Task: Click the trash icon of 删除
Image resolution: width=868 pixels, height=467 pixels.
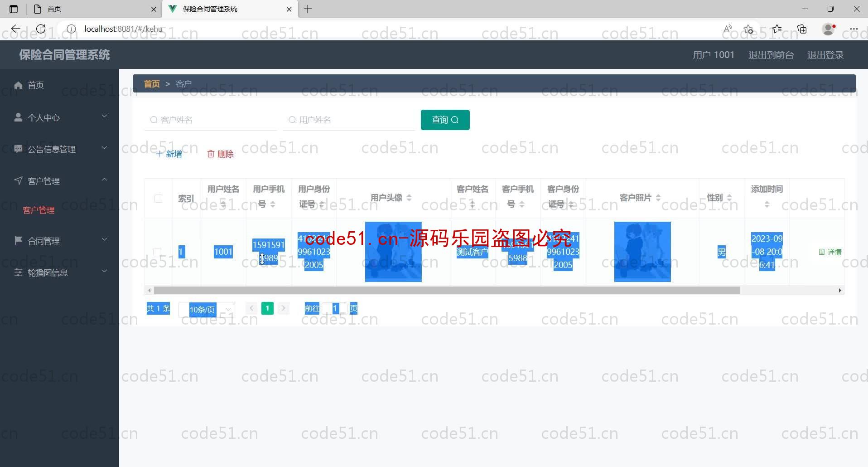Action: click(x=211, y=154)
